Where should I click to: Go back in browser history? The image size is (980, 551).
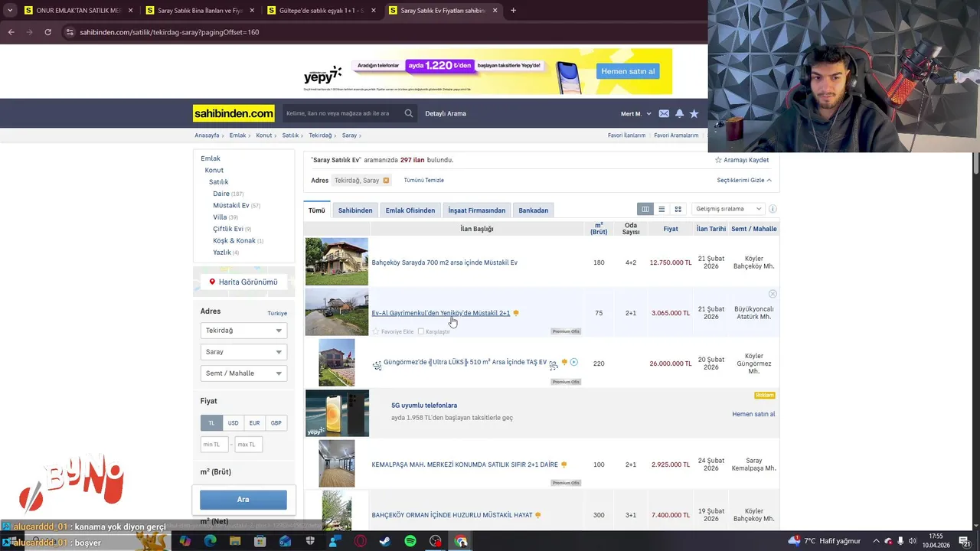tap(11, 32)
